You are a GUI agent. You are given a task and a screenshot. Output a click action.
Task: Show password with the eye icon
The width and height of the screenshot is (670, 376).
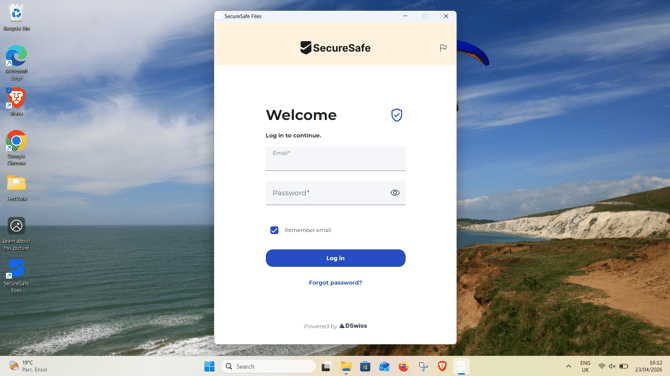[x=395, y=193]
